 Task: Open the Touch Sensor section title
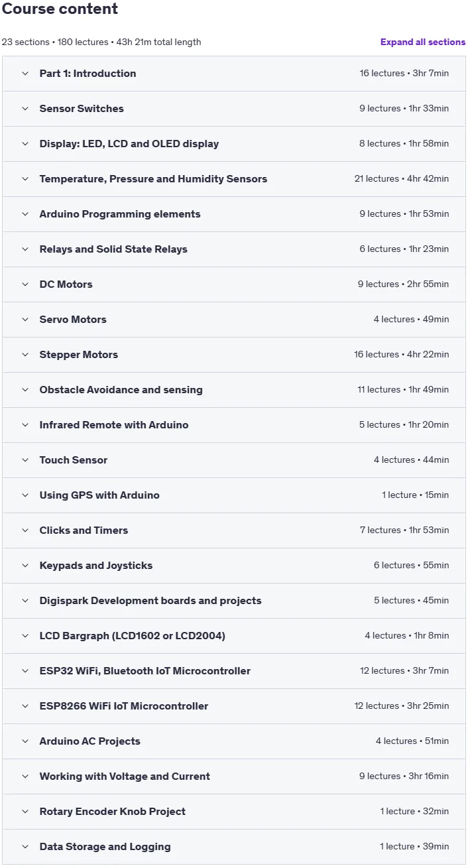click(74, 460)
